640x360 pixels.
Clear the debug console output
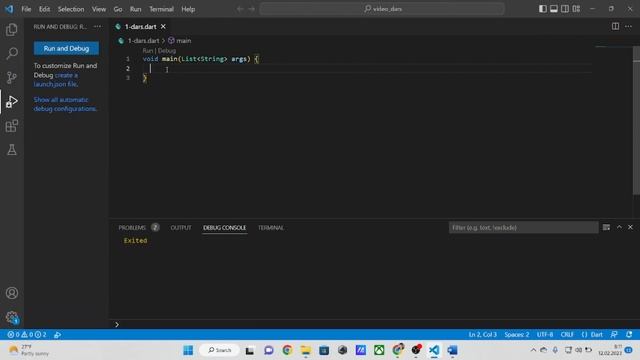606,227
